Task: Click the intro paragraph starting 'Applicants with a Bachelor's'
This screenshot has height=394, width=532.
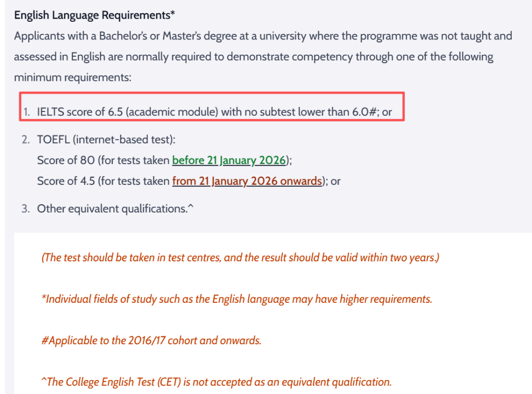Action: pyautogui.click(x=263, y=56)
